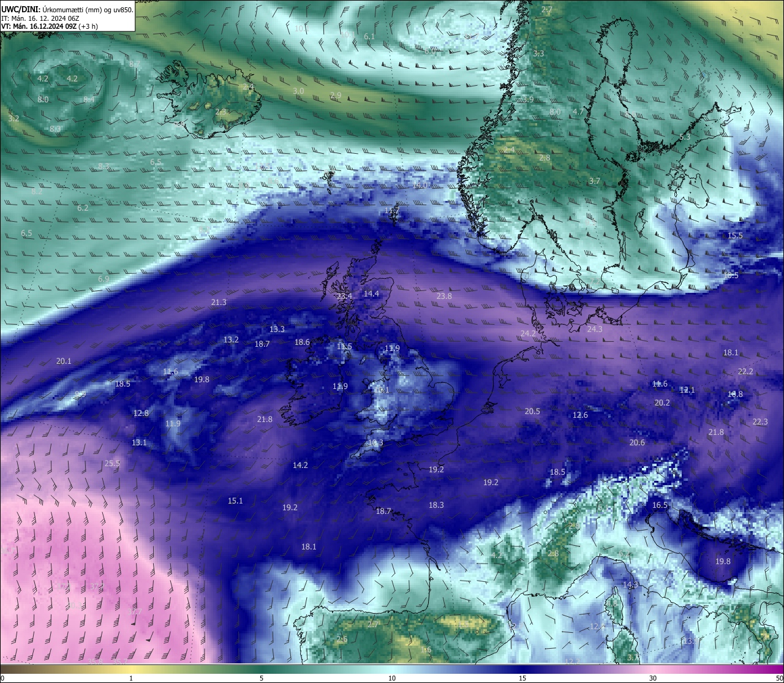Click the 24.3 value over the Baltic
The width and height of the screenshot is (784, 683).
point(595,330)
